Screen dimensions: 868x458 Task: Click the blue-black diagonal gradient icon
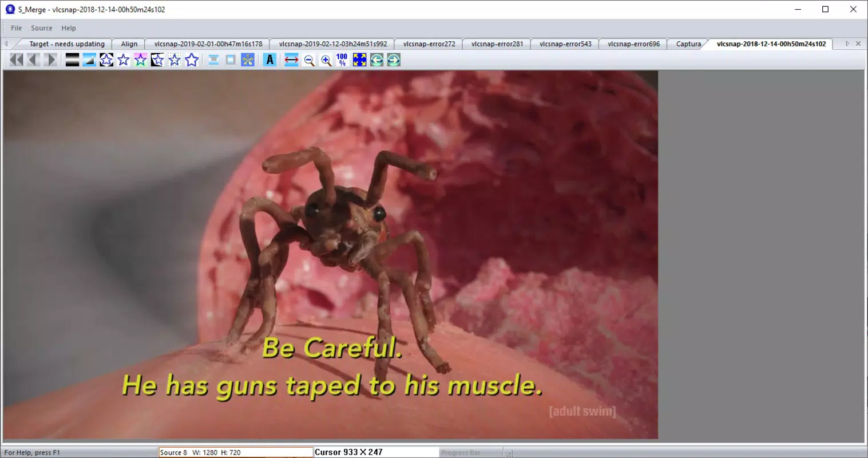[89, 60]
